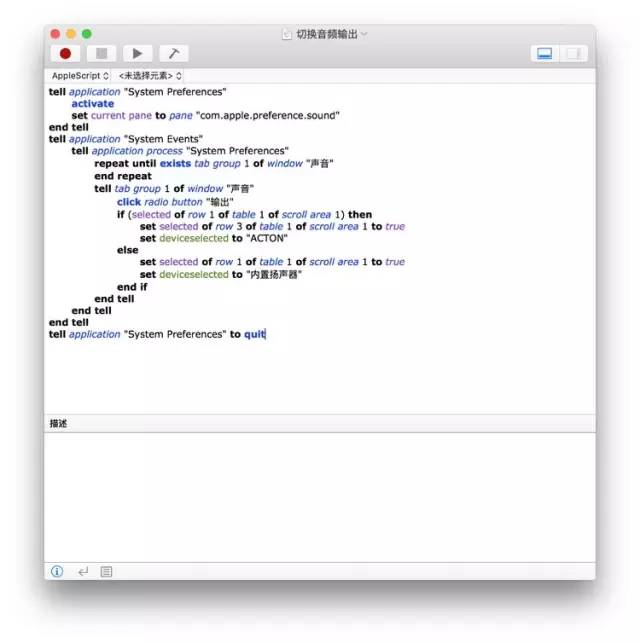Click the "activate" command in script
The width and height of the screenshot is (640, 643).
(x=93, y=104)
